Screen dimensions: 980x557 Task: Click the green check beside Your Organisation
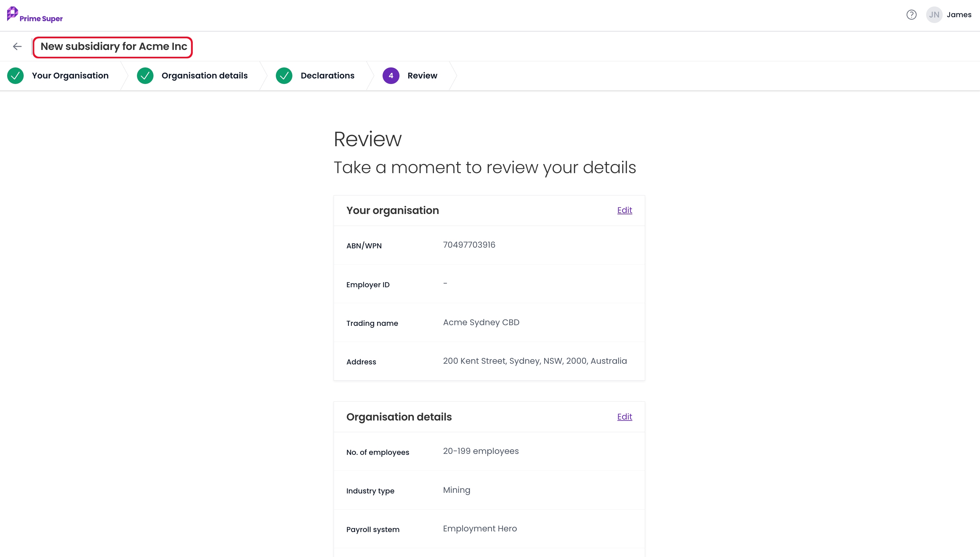pyautogui.click(x=15, y=76)
